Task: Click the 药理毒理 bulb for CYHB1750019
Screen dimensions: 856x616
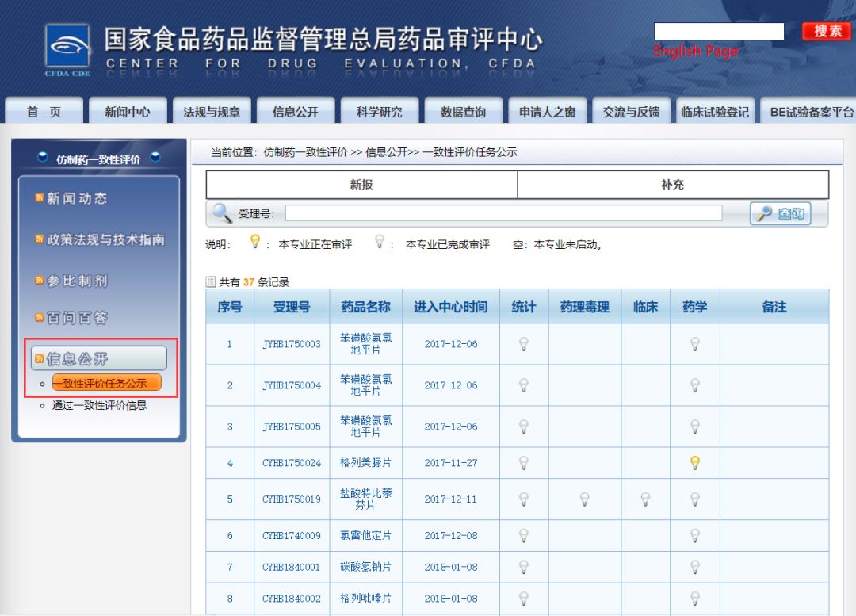Action: click(585, 499)
